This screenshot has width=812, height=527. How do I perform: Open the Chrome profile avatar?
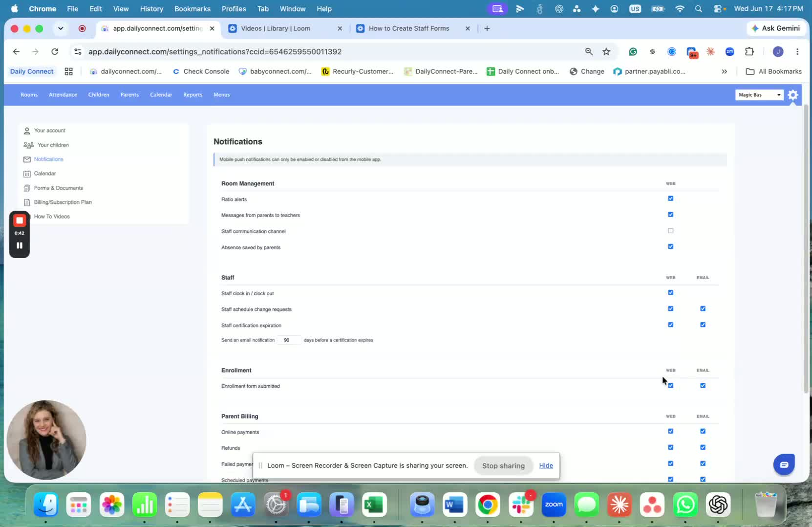click(778, 51)
